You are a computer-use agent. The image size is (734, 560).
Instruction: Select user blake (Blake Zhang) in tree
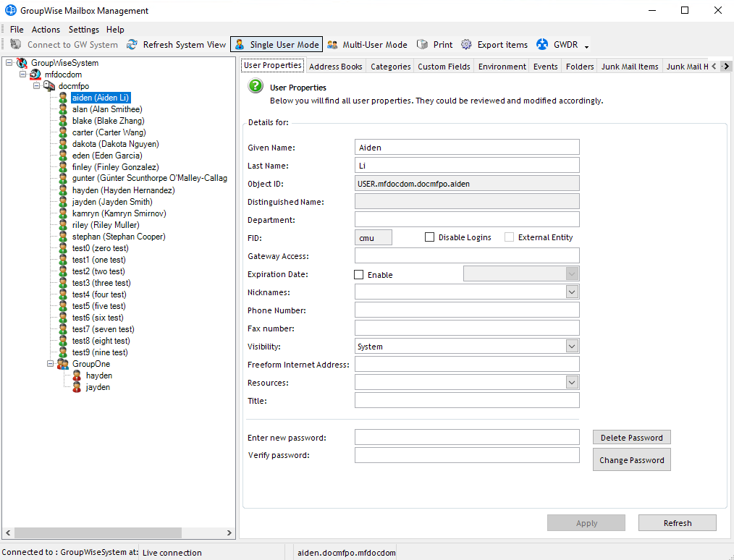[x=108, y=121]
